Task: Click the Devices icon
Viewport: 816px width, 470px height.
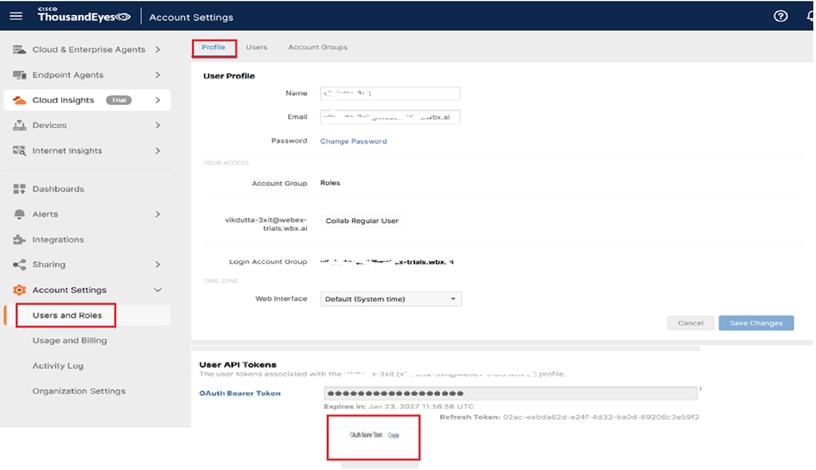Action: pyautogui.click(x=19, y=125)
